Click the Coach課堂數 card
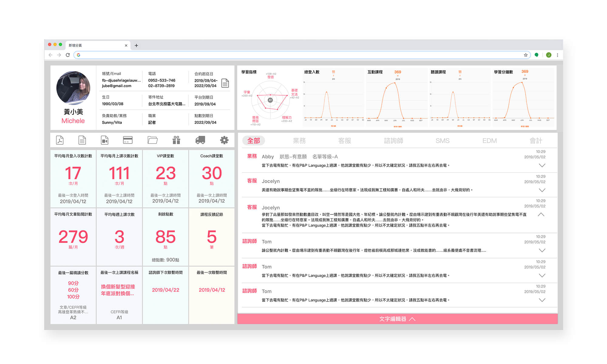The width and height of the screenshot is (607, 364). (x=212, y=179)
